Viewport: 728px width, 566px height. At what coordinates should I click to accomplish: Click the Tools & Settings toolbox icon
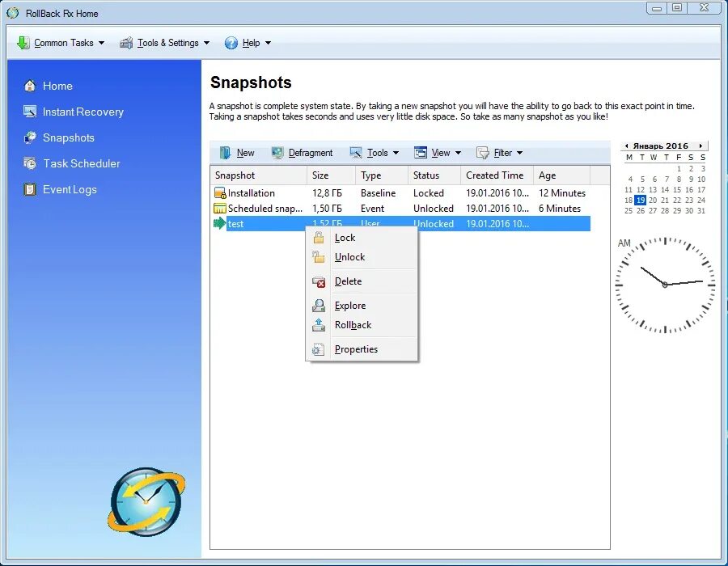126,43
